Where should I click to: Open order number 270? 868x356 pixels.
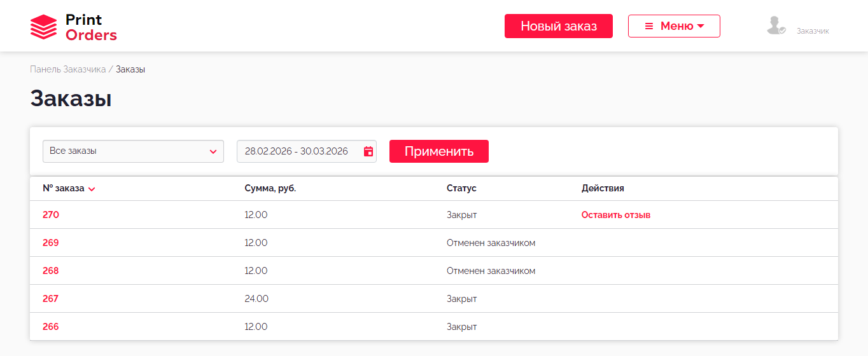tap(51, 215)
